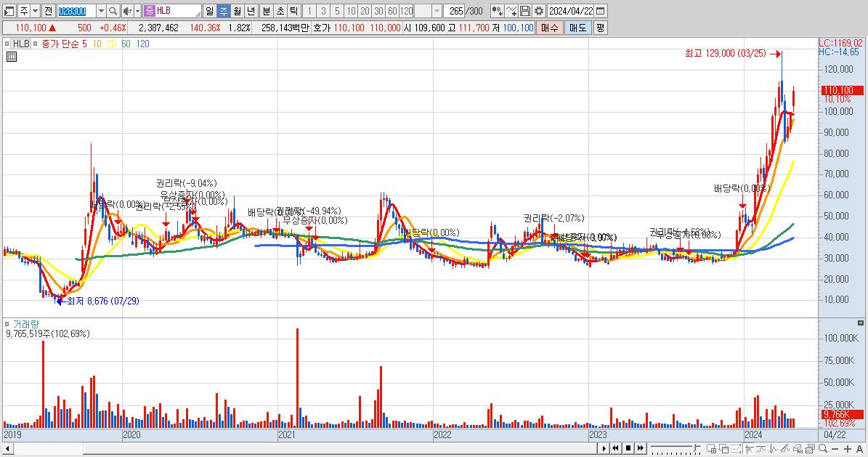Click the speaker sound icon
Image resolution: width=868 pixels, height=457 pixels.
[127, 11]
